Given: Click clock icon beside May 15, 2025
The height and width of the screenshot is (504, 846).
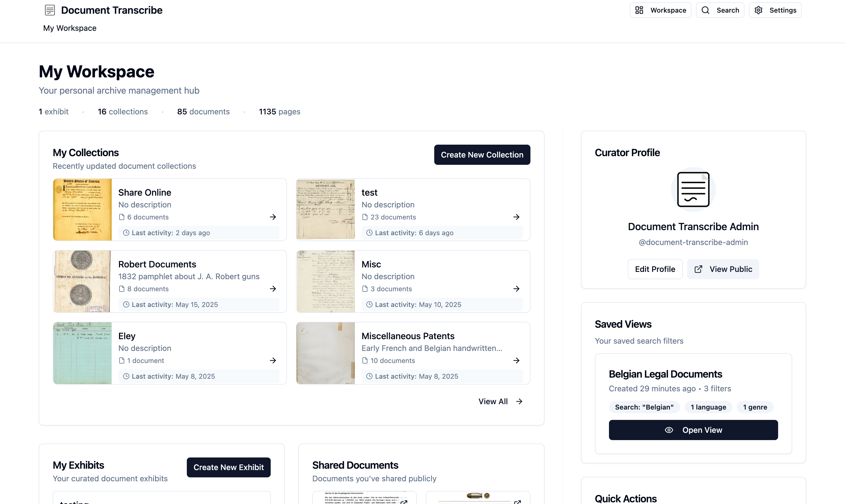Looking at the screenshot, I should pyautogui.click(x=126, y=304).
